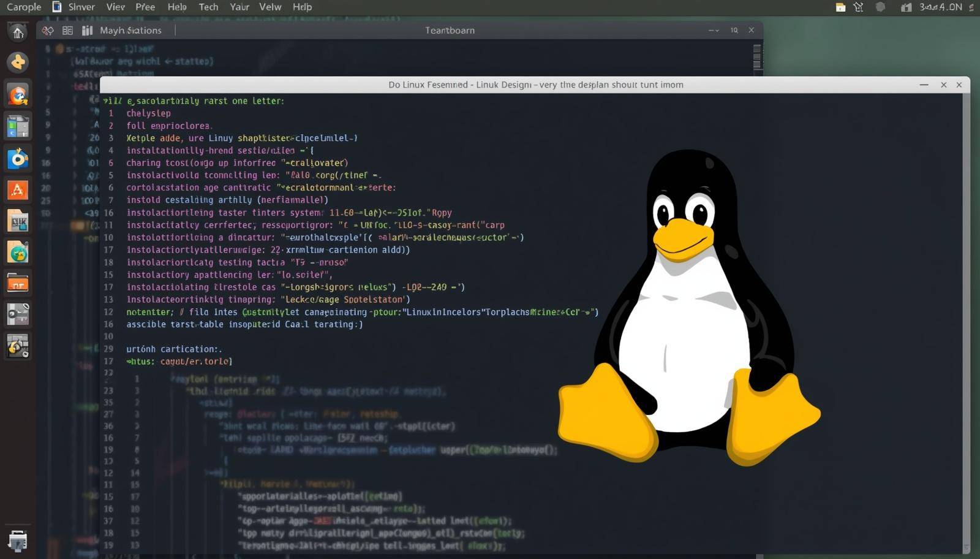The image size is (980, 559).
Task: Open the grey settings switches dock icon
Action: (18, 314)
